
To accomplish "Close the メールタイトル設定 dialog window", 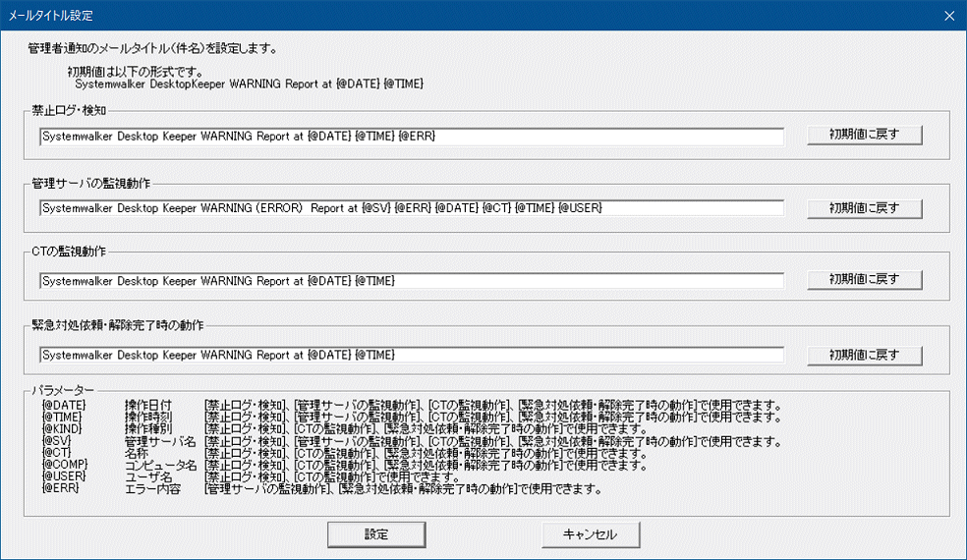I will point(949,16).
